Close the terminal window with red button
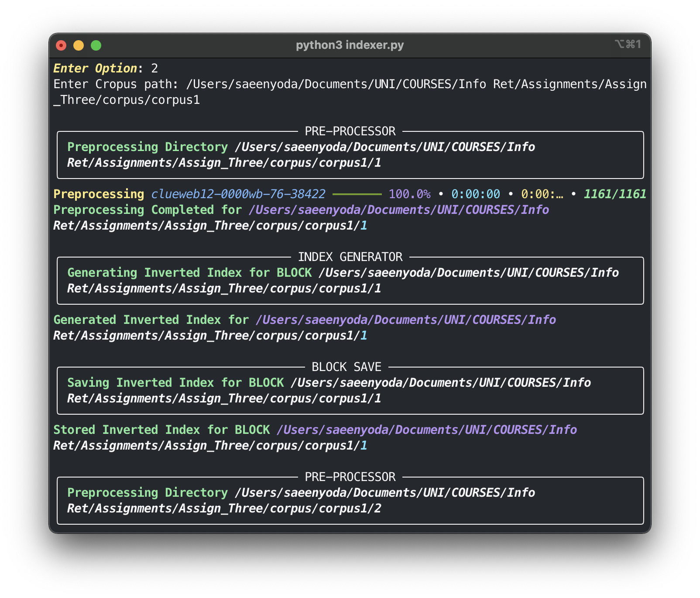Viewport: 700px width, 598px height. 61,45
